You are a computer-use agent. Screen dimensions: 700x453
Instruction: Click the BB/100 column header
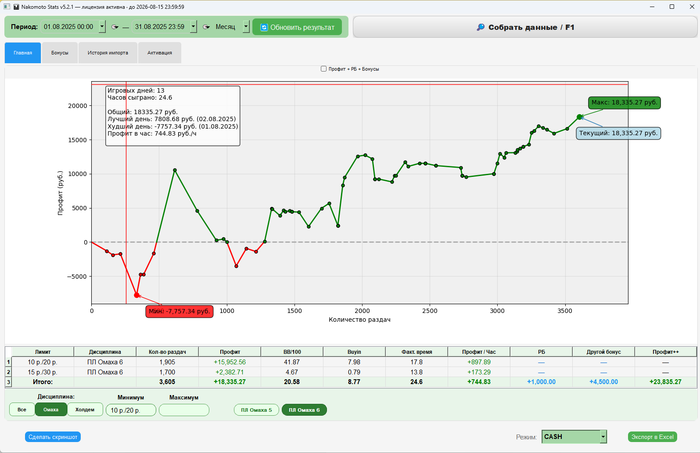pos(292,352)
